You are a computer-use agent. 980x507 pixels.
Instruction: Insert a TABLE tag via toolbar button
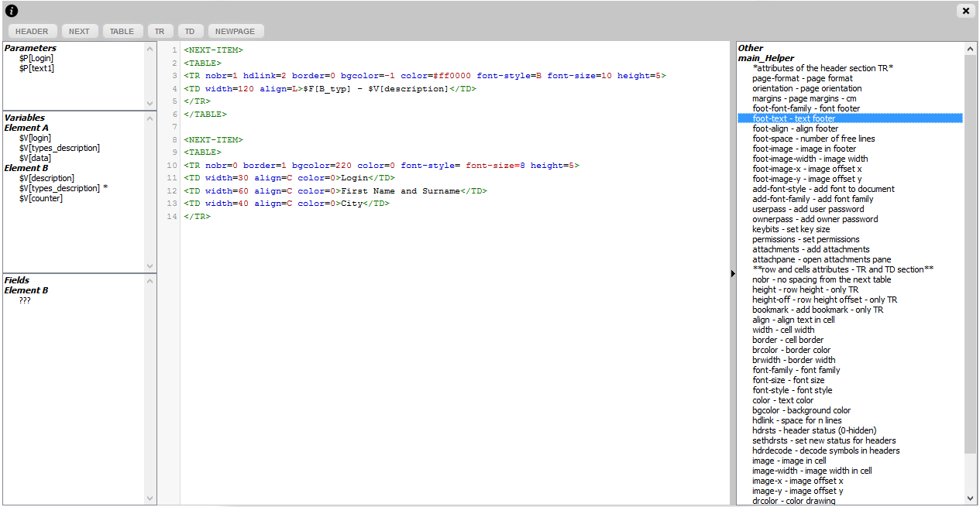tap(122, 32)
